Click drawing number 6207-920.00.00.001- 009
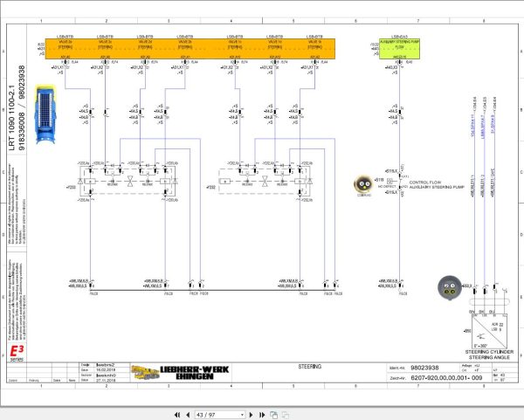 click(446, 377)
